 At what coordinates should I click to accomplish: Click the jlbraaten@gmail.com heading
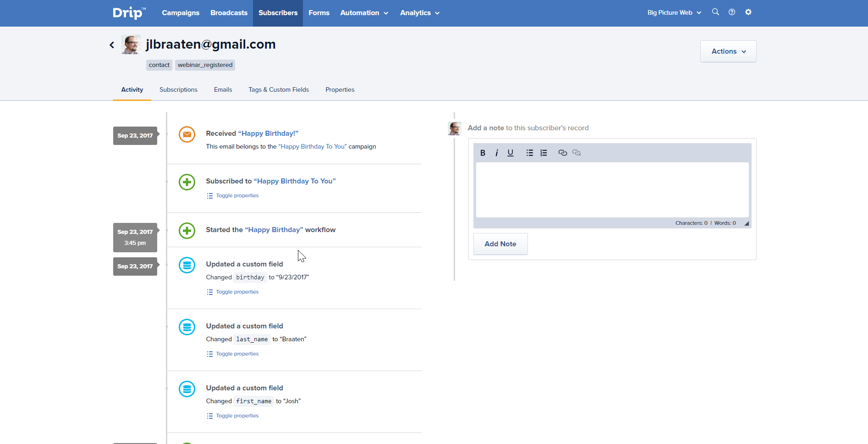(x=211, y=44)
